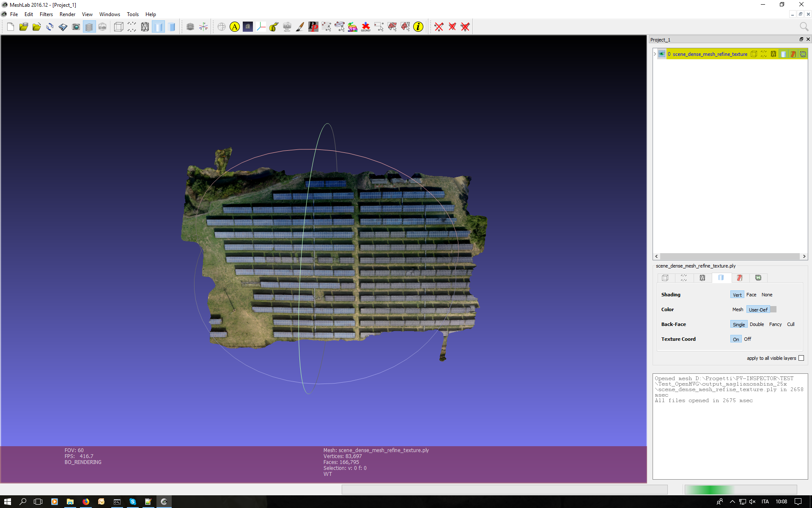The width and height of the screenshot is (812, 508).
Task: Delete current mesh using red X icon
Action: coord(439,27)
